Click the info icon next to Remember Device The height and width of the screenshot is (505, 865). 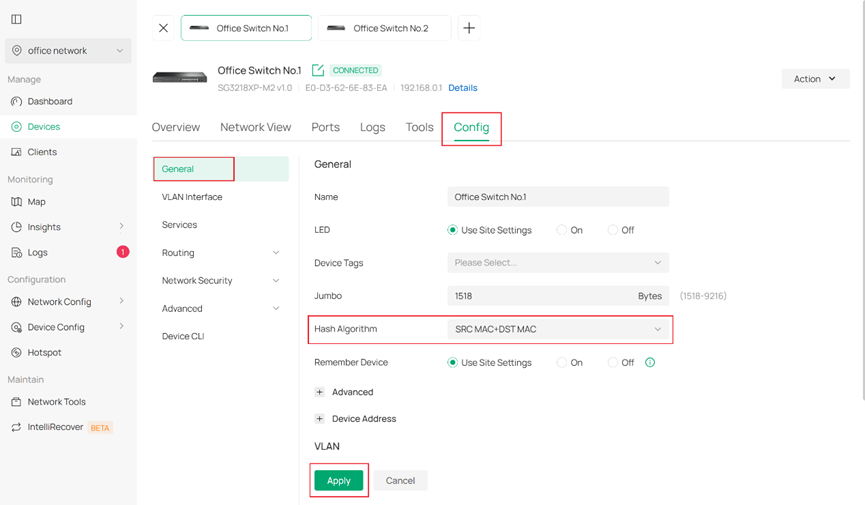click(x=650, y=363)
